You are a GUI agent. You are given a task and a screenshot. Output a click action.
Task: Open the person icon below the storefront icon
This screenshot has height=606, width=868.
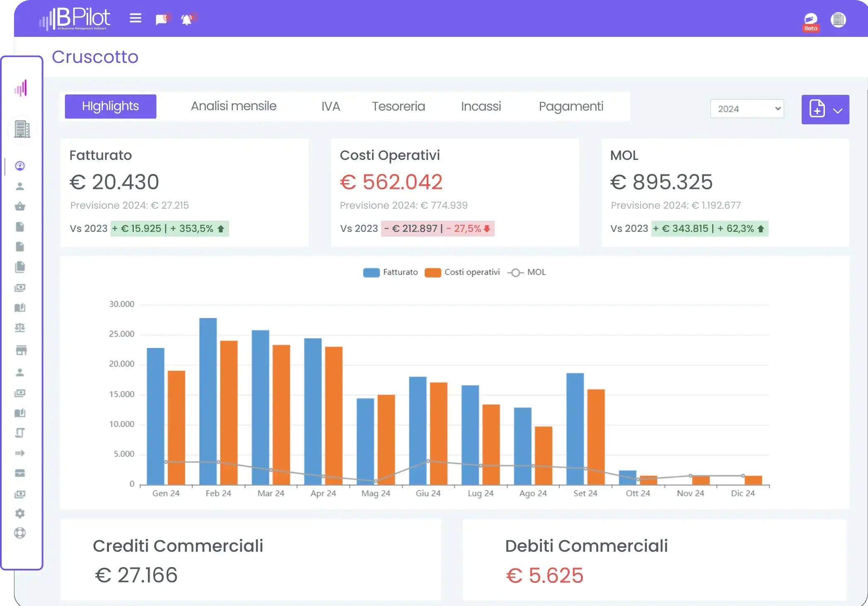tap(20, 372)
